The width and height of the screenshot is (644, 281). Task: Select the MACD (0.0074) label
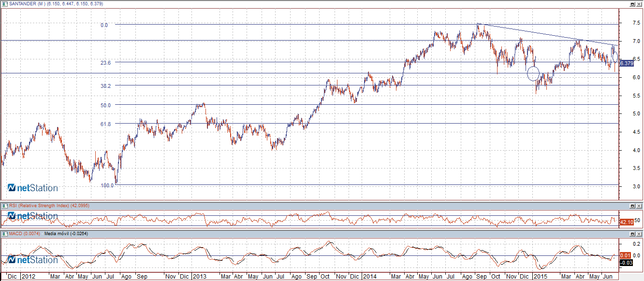pos(25,234)
